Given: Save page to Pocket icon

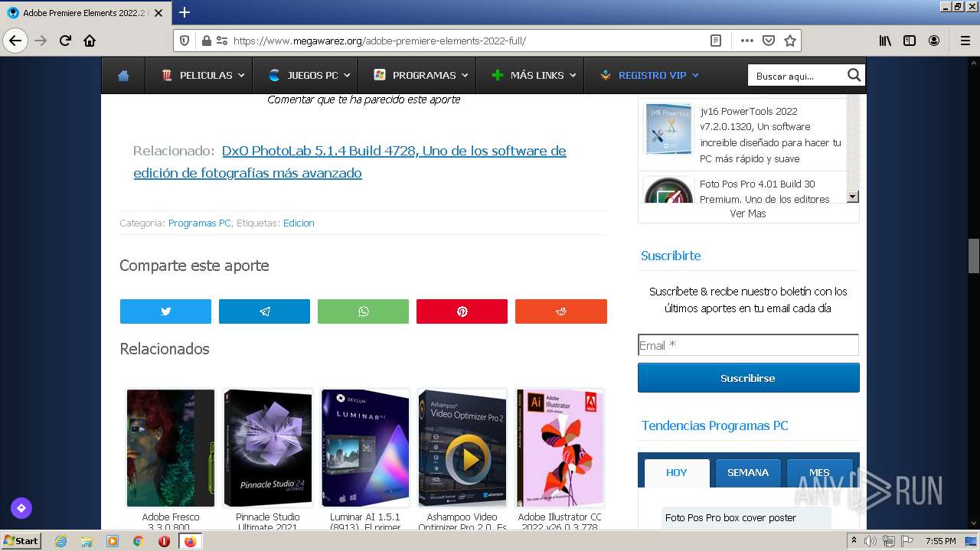Looking at the screenshot, I should pos(769,41).
